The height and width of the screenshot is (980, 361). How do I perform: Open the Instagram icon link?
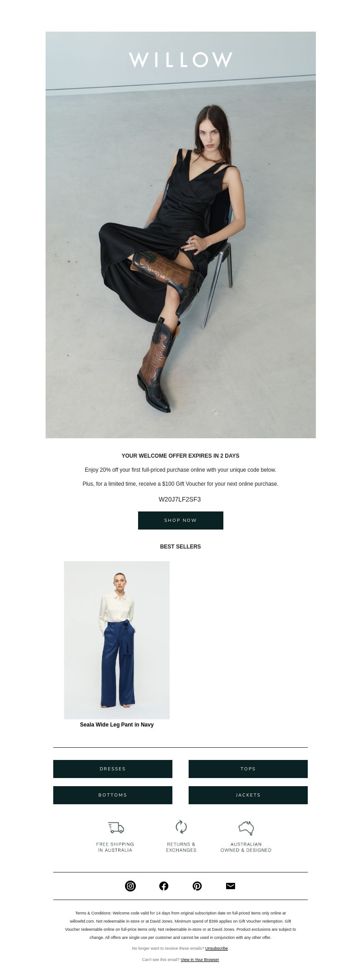pyautogui.click(x=130, y=886)
